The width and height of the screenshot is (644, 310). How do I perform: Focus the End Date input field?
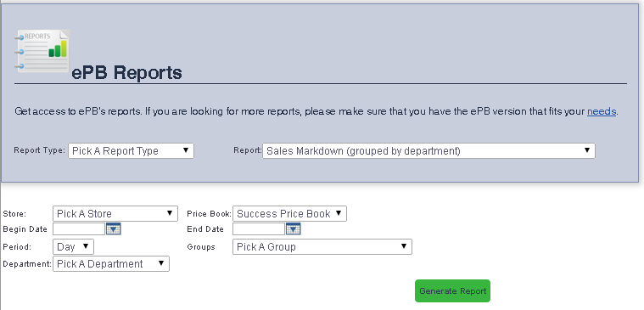point(259,229)
